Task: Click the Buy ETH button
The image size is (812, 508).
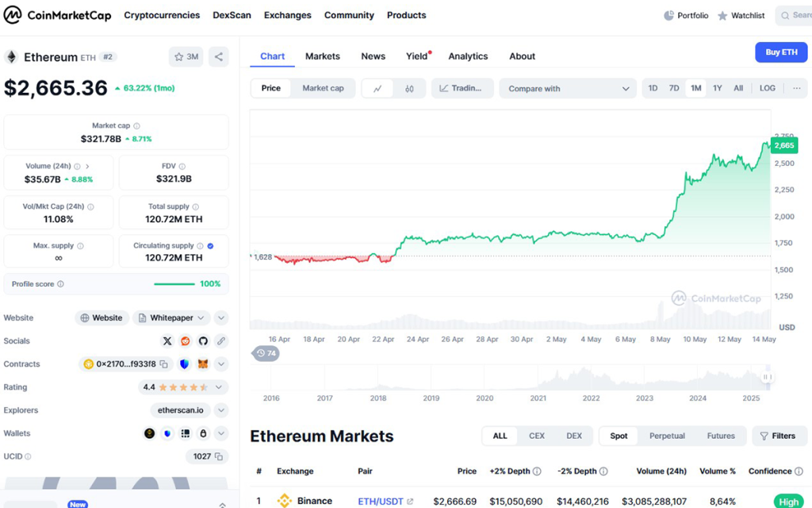Action: [781, 52]
